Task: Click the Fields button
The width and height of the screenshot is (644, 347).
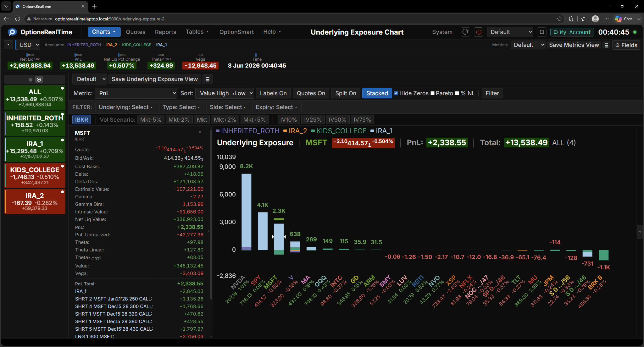Action: point(626,45)
